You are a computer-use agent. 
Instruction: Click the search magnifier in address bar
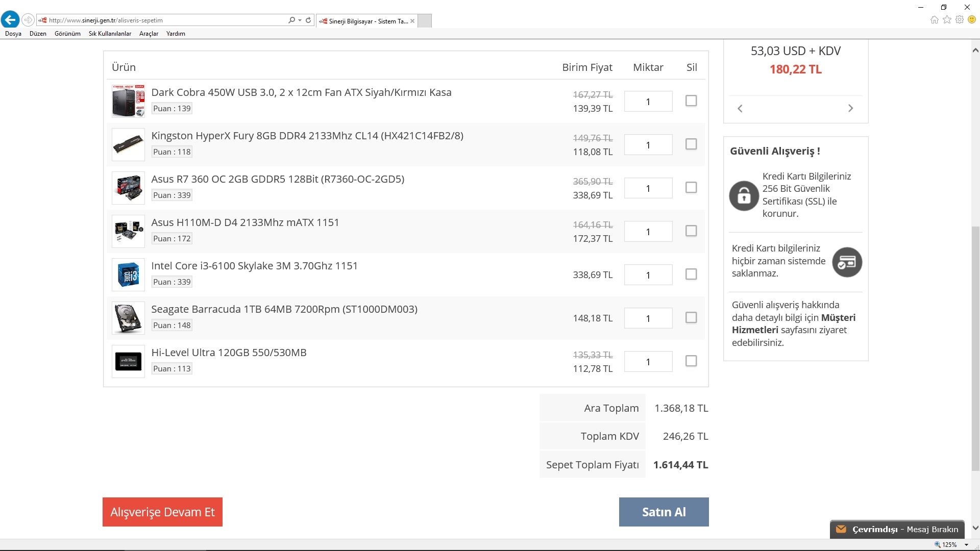(291, 20)
